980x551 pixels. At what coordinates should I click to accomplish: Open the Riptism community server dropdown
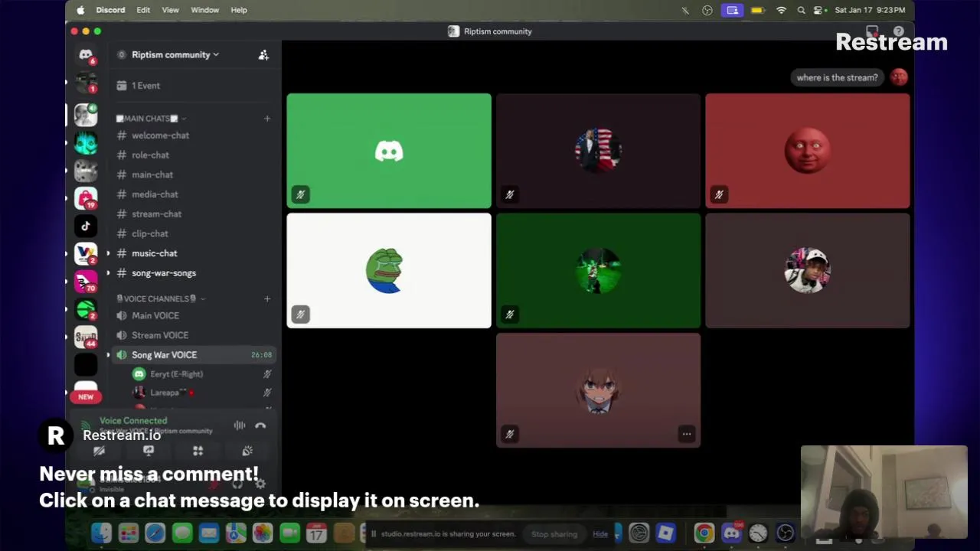[175, 55]
